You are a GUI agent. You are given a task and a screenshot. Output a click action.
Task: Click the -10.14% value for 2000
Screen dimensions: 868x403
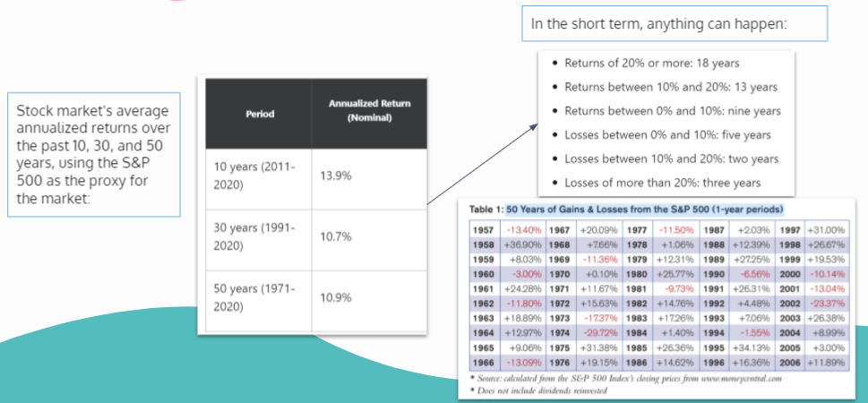826,273
